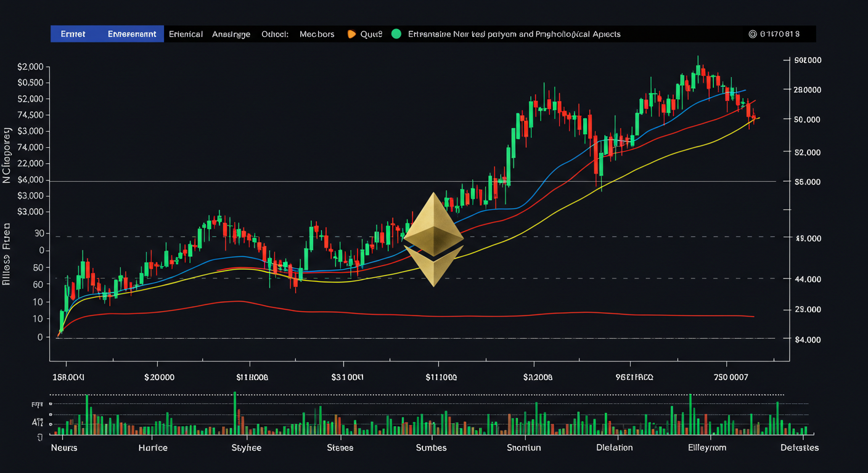Click the orange Quu8 icon in the top bar
The height and width of the screenshot is (473, 868).
[x=352, y=34]
